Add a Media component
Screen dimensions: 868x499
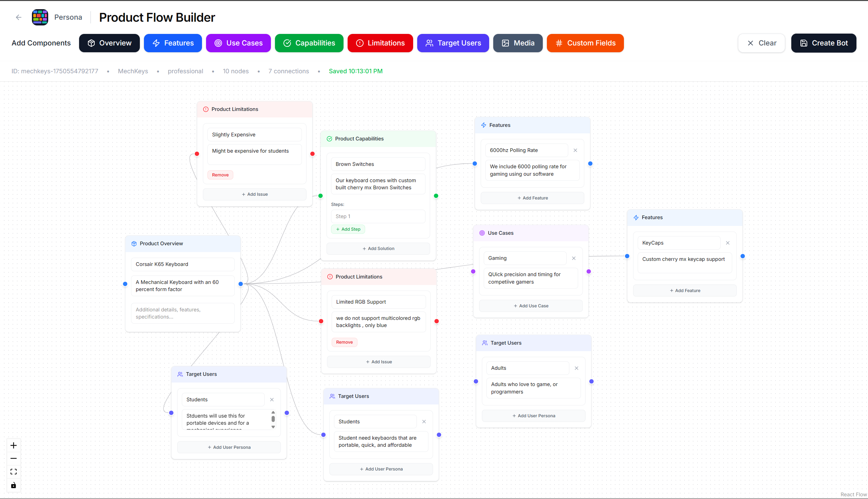[x=518, y=43]
